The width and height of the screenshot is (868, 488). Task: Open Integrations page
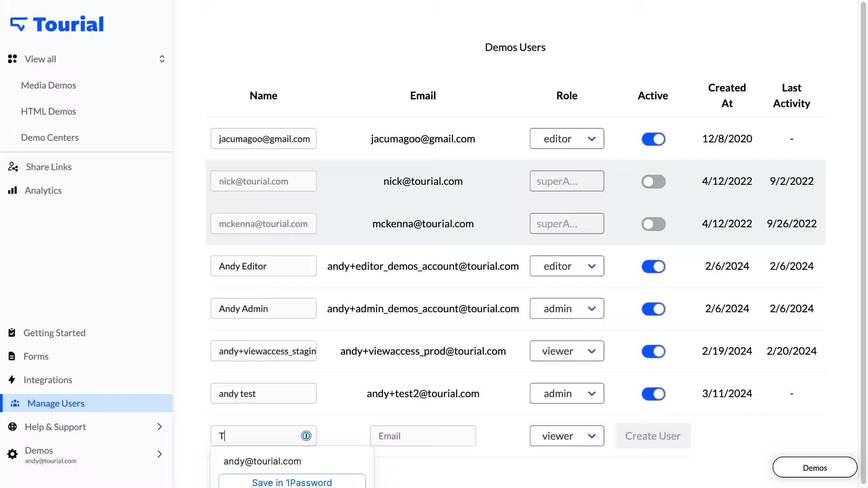tap(48, 380)
